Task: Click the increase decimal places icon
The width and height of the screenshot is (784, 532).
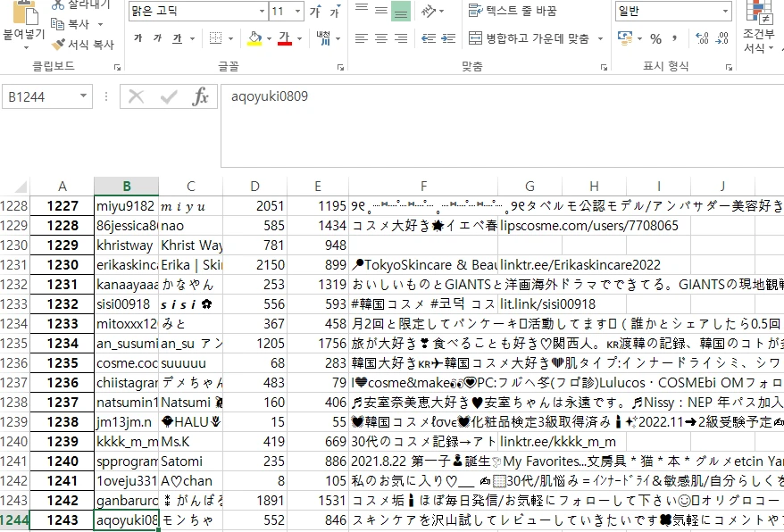Action: point(702,38)
